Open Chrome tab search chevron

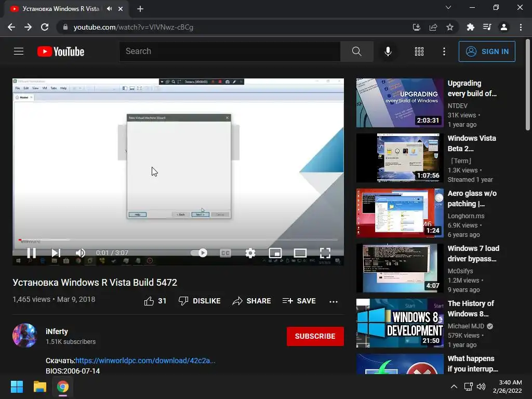(x=448, y=7)
